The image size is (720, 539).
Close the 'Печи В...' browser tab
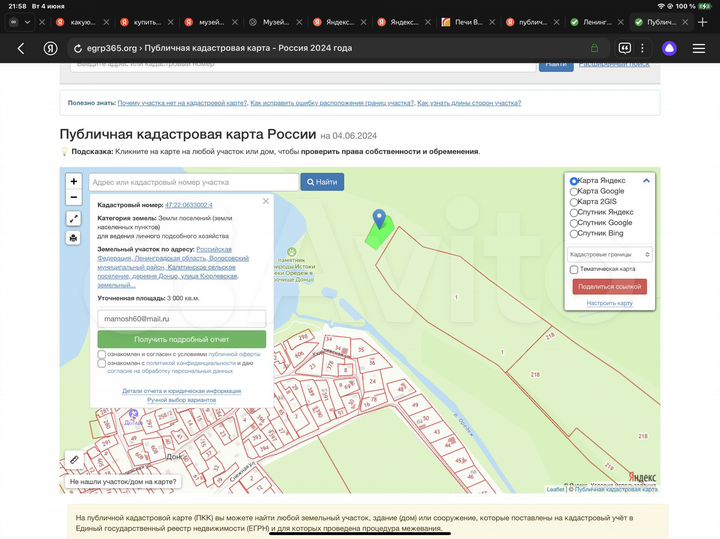(x=492, y=22)
